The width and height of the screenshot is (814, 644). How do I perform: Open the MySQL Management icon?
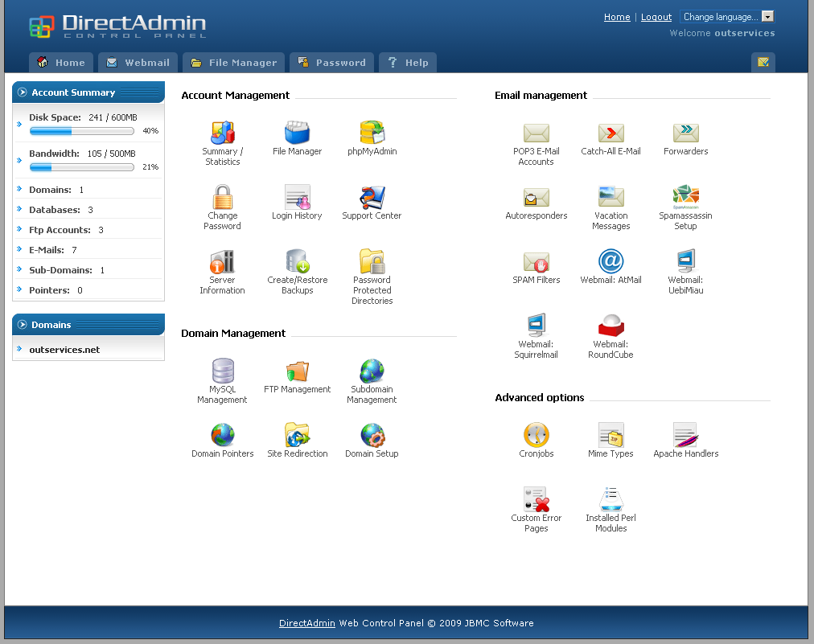tap(223, 371)
